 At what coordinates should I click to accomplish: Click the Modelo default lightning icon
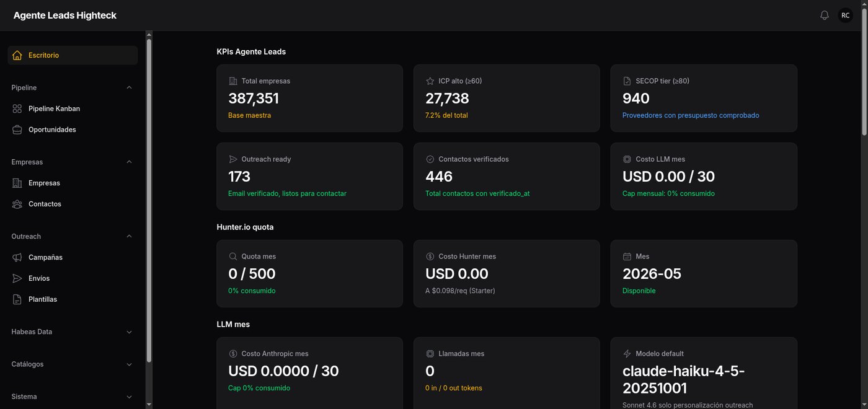click(x=627, y=354)
